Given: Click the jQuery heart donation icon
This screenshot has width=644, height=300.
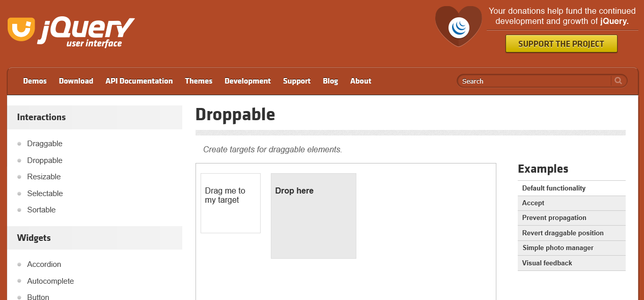Looking at the screenshot, I should tap(458, 26).
